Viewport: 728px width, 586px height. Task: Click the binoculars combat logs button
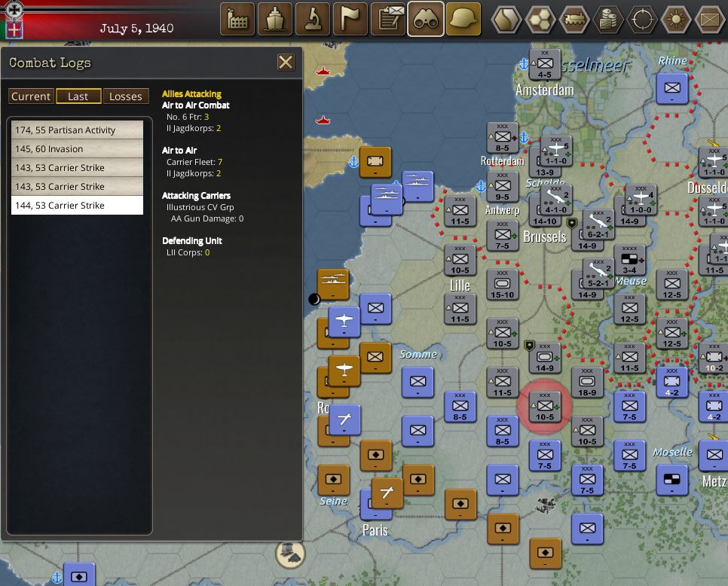(x=426, y=19)
